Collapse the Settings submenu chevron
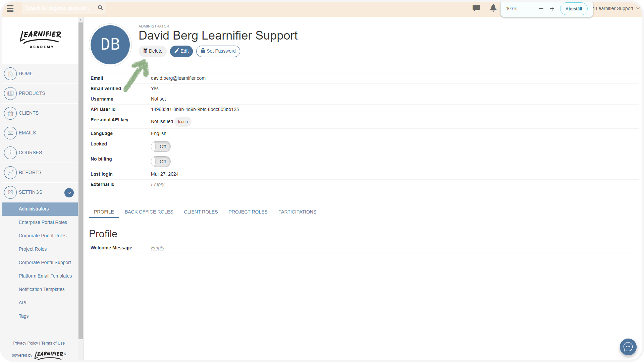The image size is (644, 362). click(x=69, y=193)
